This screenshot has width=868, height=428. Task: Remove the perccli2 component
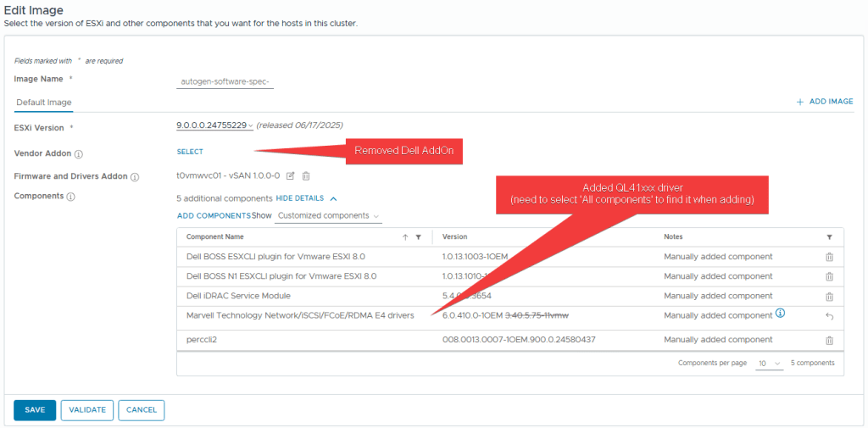coord(829,341)
